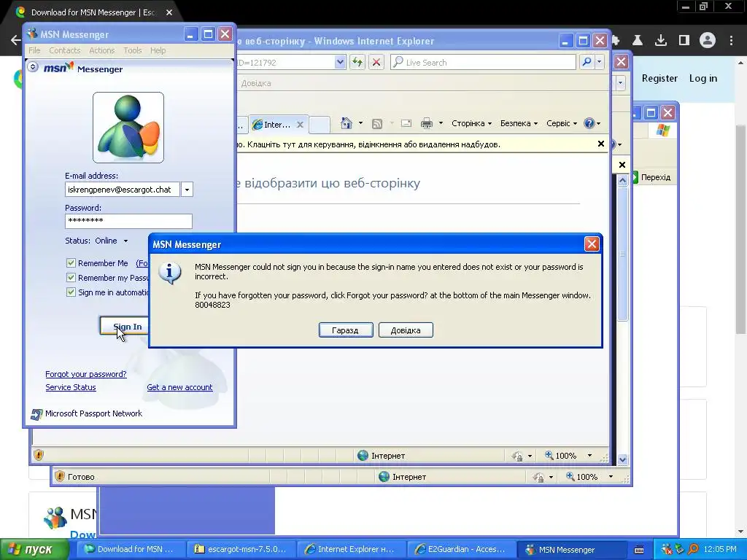Toggle the 'Remember Me' checkbox

[x=71, y=262]
